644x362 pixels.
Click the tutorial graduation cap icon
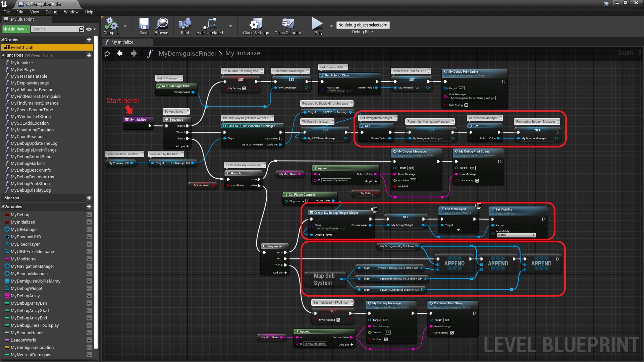[x=606, y=4]
